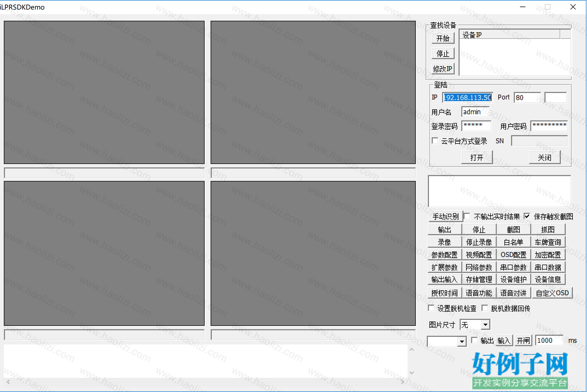Click the 语音功能 button
This screenshot has width=587, height=392.
point(479,293)
